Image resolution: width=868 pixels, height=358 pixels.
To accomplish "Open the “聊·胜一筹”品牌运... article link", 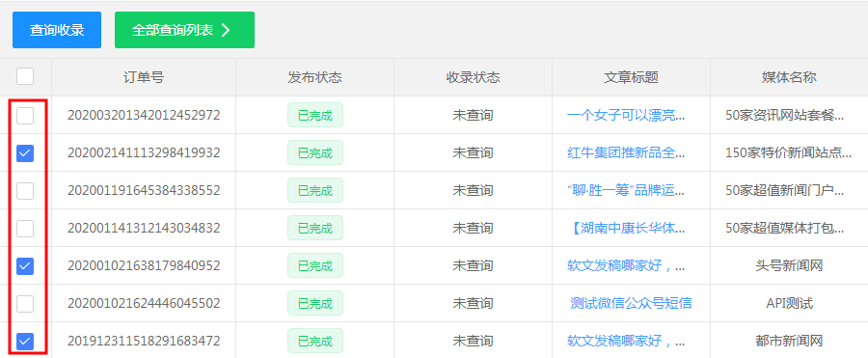I will point(626,191).
